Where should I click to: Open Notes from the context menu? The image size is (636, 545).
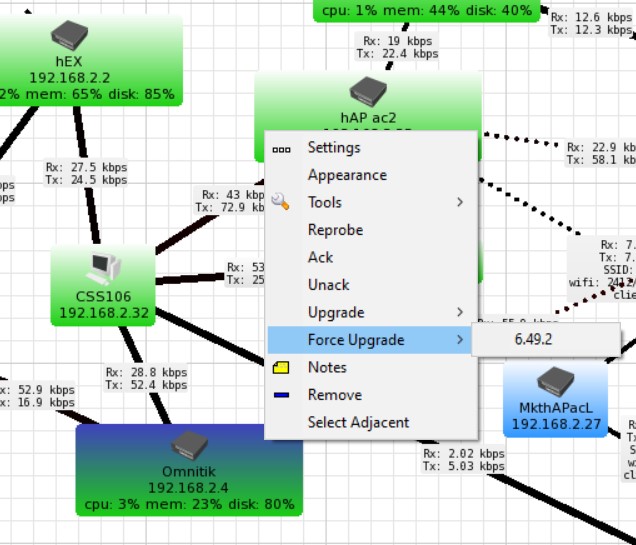[371, 367]
